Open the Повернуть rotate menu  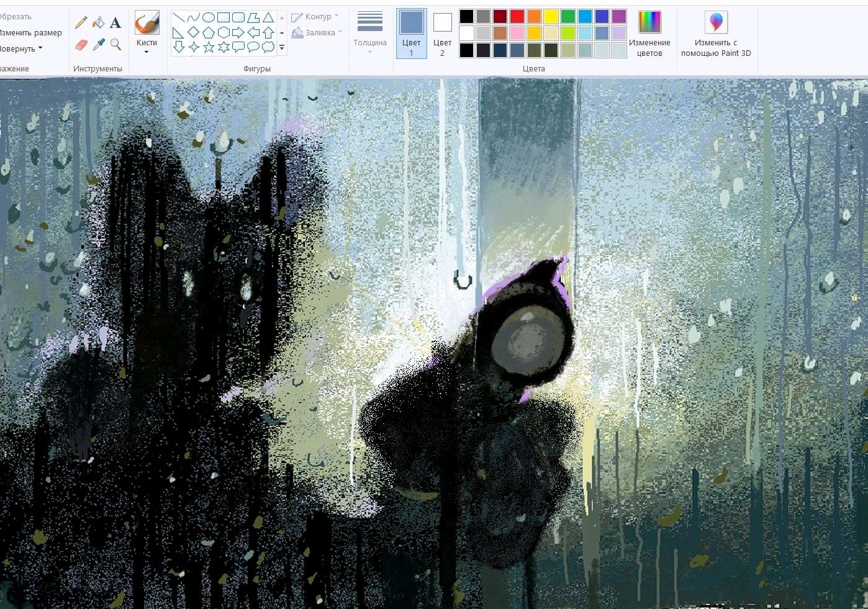coord(20,48)
